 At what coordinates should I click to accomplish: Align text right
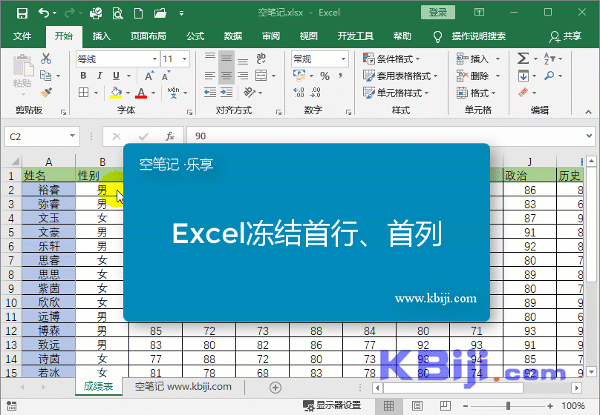click(243, 76)
